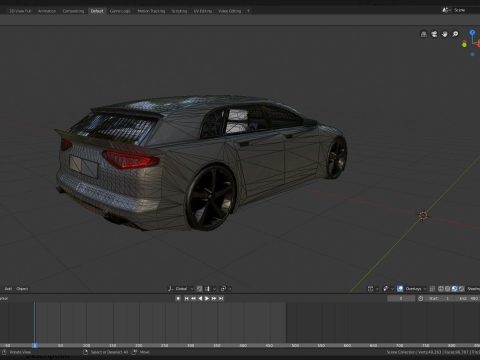Switch to the Compositing workspace tab

(73, 11)
